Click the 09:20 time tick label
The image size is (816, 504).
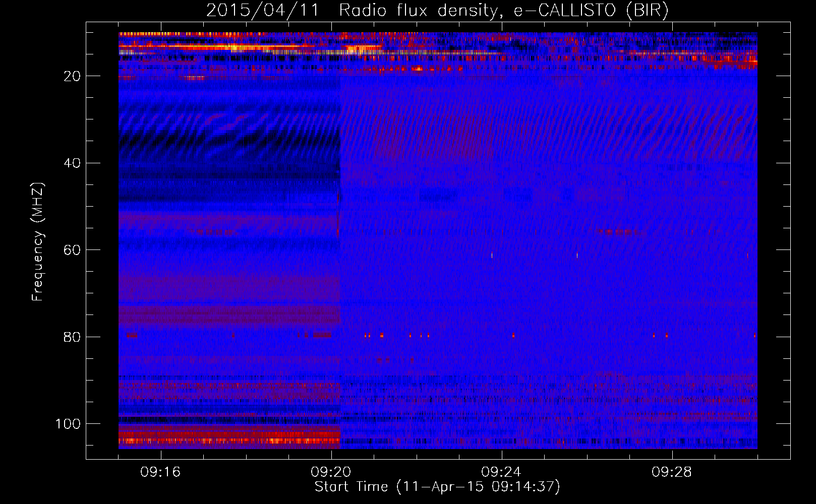tap(331, 472)
